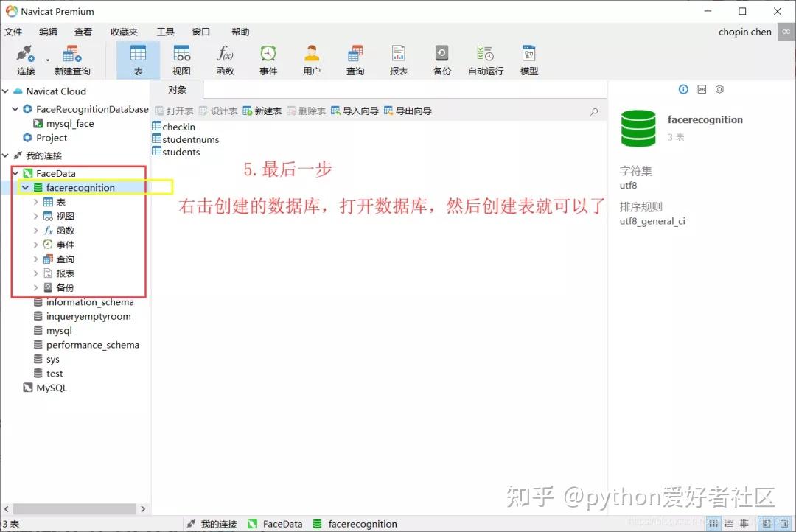Collapse the FaceData connection node
The width and height of the screenshot is (796, 532).
(16, 173)
